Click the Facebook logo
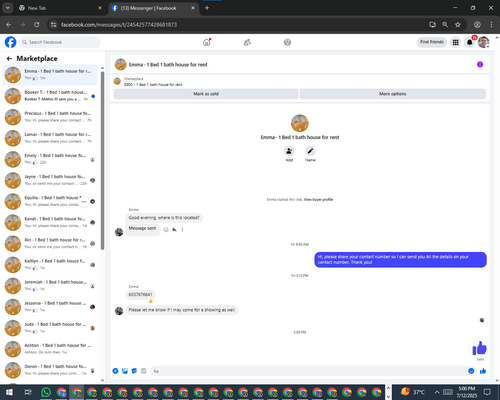The height and width of the screenshot is (400, 500). [10, 42]
